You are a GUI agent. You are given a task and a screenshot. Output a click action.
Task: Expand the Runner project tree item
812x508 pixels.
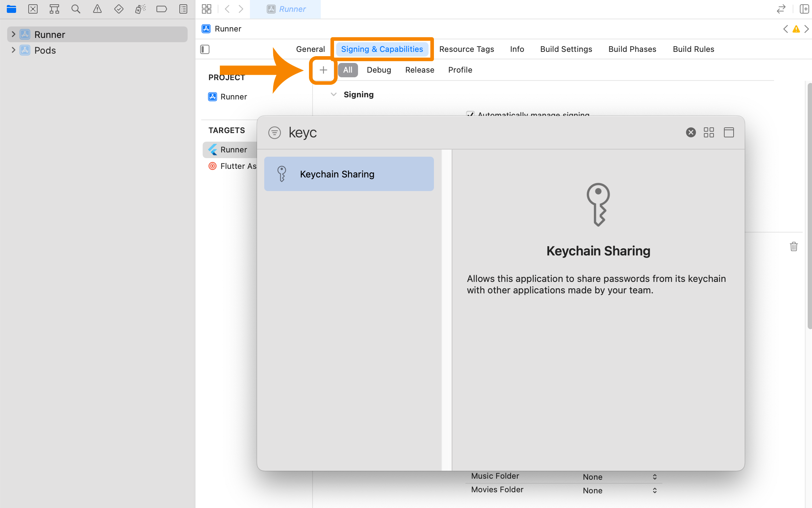pyautogui.click(x=13, y=34)
